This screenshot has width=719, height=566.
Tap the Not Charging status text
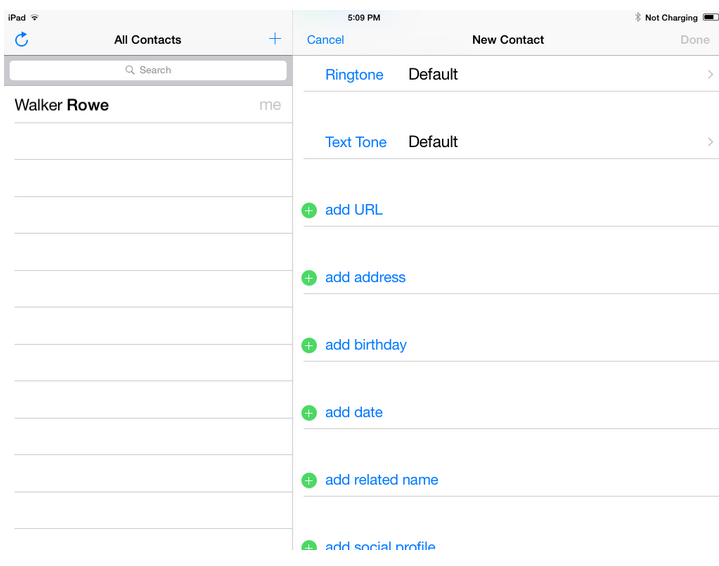click(671, 17)
